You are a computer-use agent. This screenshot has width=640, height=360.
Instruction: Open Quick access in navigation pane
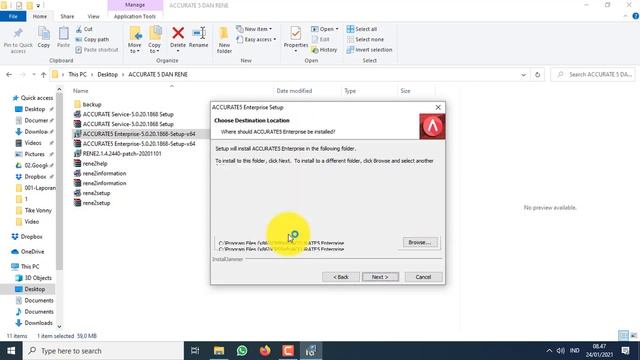tap(33, 98)
